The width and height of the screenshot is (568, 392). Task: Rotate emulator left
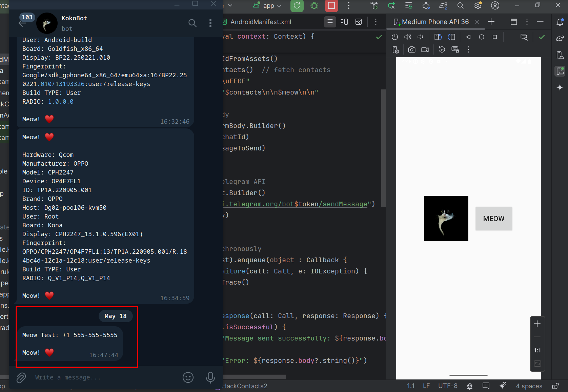pos(438,37)
